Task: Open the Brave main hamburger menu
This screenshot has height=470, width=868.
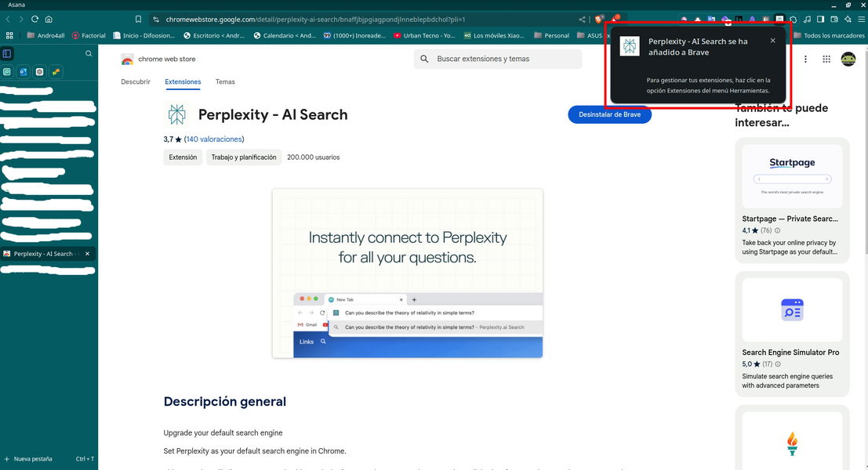Action: coord(861,20)
